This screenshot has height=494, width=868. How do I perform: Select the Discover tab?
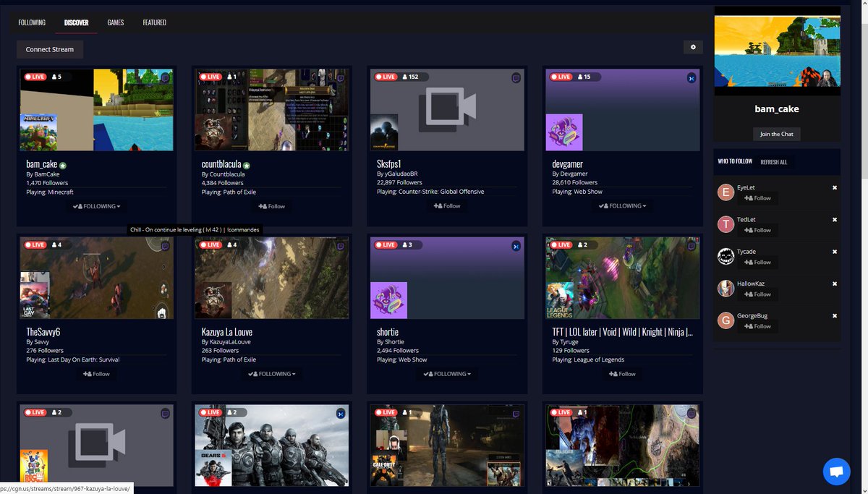(x=76, y=22)
